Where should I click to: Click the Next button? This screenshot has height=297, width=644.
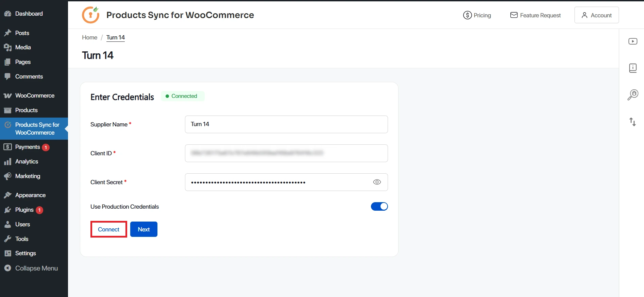tap(144, 229)
